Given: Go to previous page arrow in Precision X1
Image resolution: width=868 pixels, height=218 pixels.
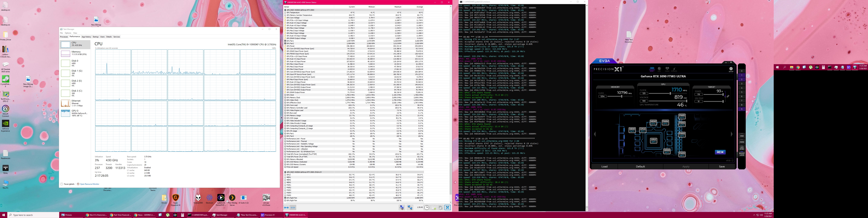Looking at the screenshot, I should click(x=595, y=134).
